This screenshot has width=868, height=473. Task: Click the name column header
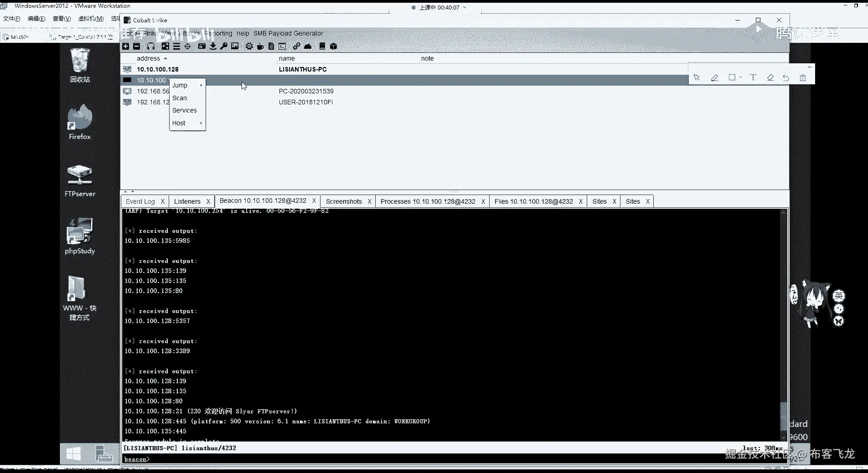(x=287, y=58)
